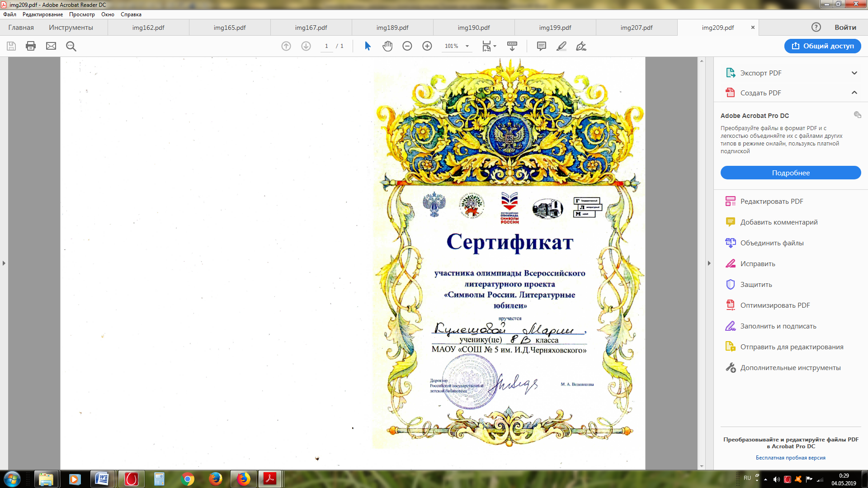The image size is (868, 488).
Task: Click the Windows Start button
Action: 12,479
